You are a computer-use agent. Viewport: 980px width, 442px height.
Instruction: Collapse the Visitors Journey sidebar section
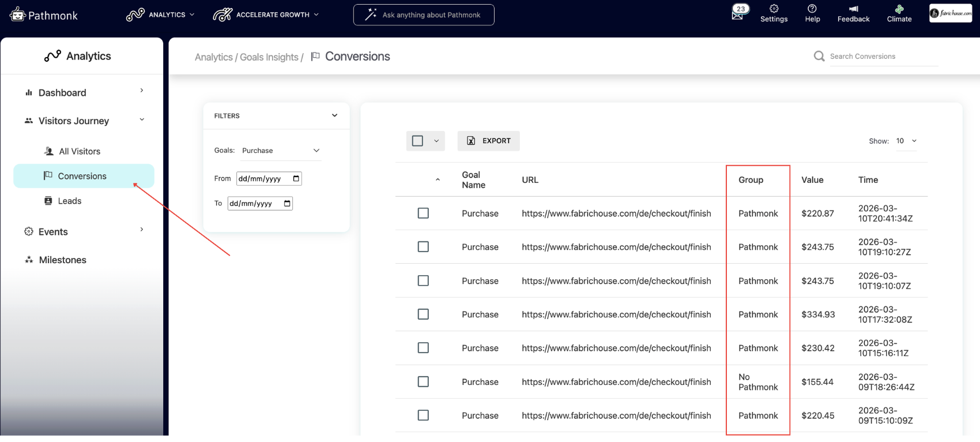click(142, 119)
